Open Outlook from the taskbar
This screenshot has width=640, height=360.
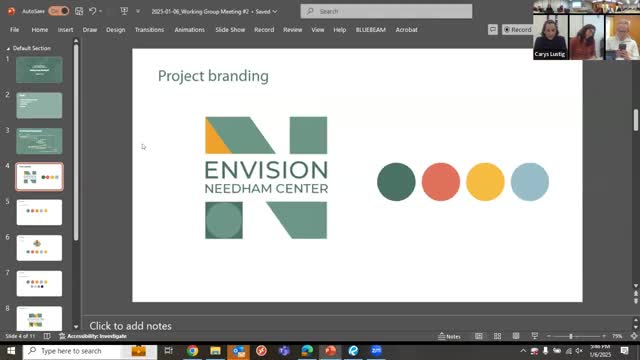pyautogui.click(x=239, y=351)
